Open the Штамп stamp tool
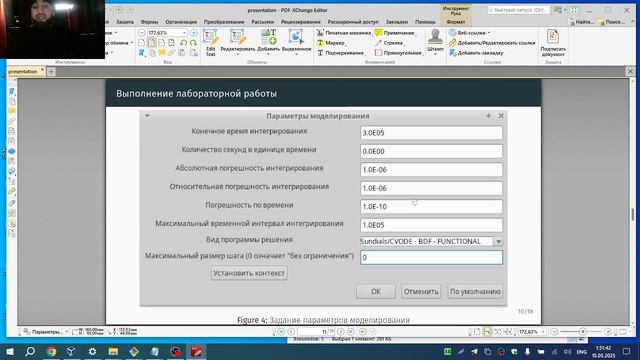This screenshot has width=640, height=360. pos(435,41)
